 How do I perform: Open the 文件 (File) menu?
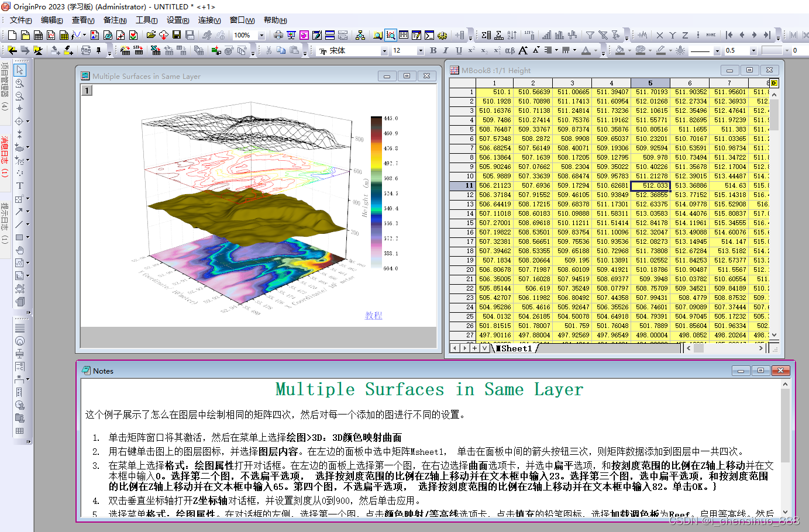pos(20,20)
